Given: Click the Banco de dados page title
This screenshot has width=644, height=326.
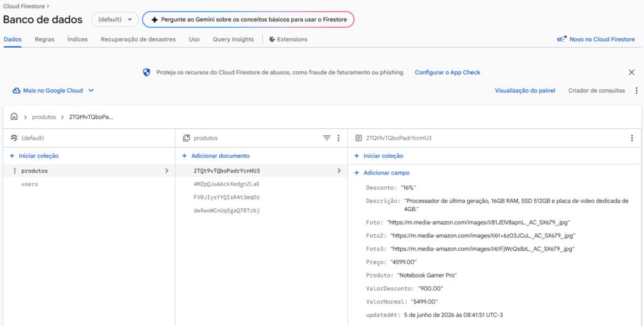Looking at the screenshot, I should 43,20.
